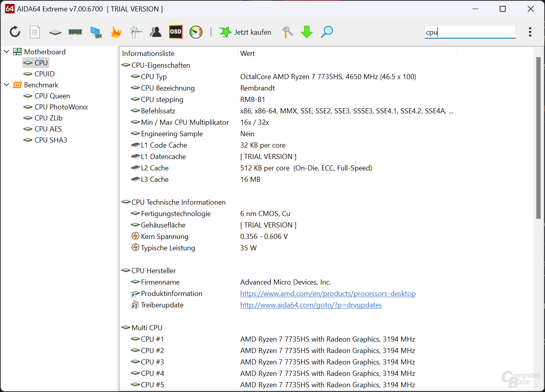
Task: Open the OSD panel icon
Action: click(176, 32)
